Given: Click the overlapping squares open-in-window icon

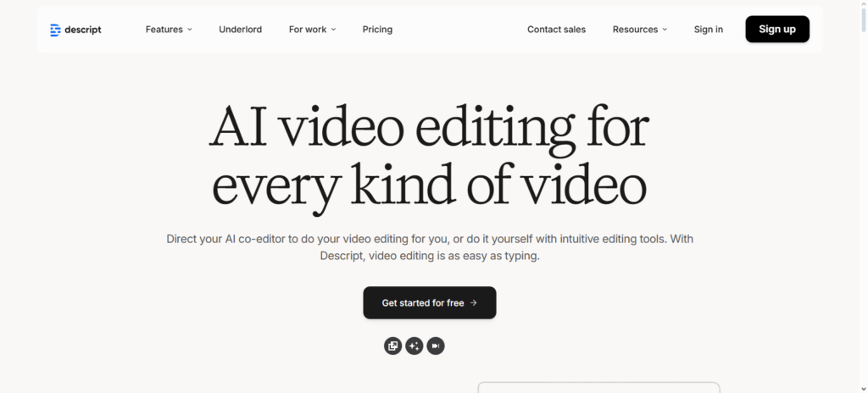Looking at the screenshot, I should [x=392, y=346].
